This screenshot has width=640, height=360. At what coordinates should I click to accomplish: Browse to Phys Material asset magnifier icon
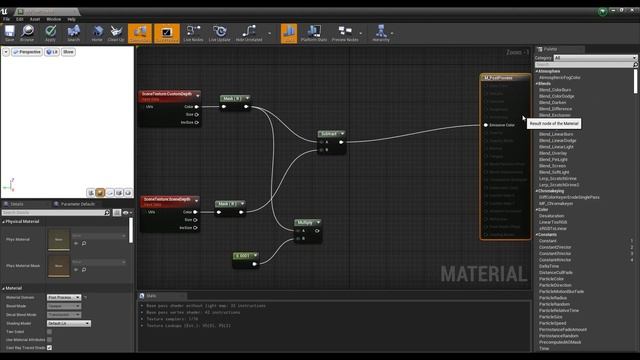84,243
